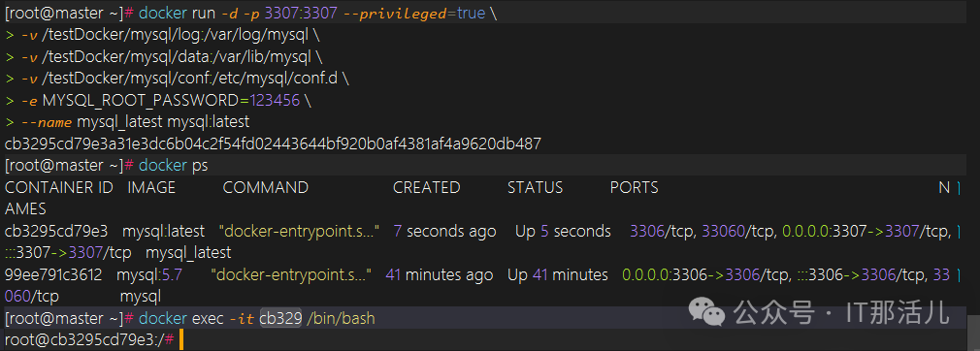Click the STATUS column header

pyautogui.click(x=535, y=187)
